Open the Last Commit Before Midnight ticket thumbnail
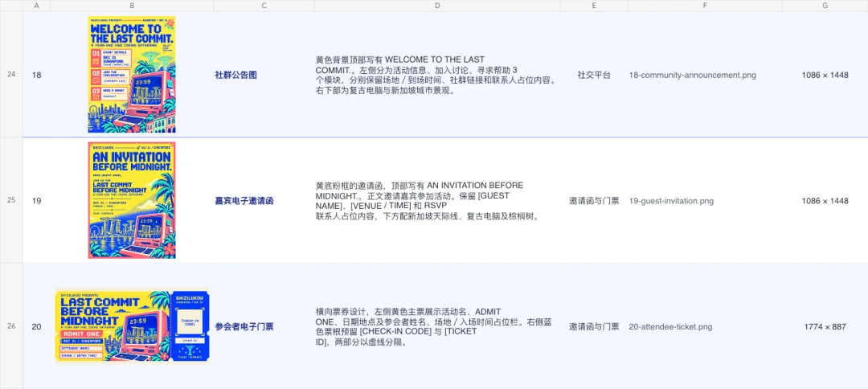 point(132,326)
